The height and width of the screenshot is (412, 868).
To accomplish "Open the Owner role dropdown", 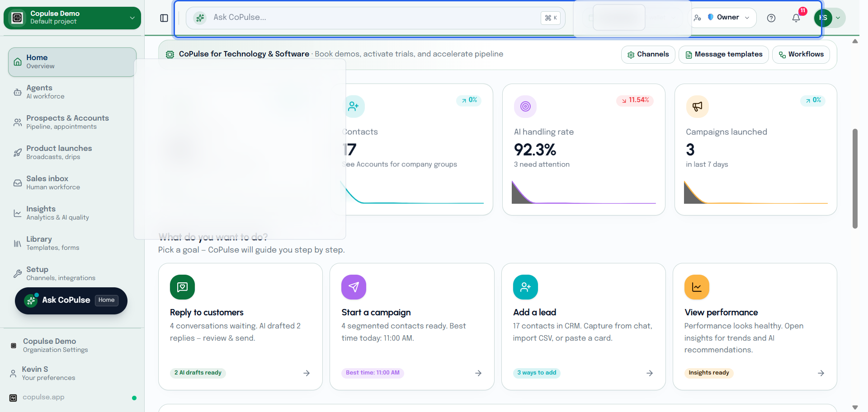I will click(723, 18).
